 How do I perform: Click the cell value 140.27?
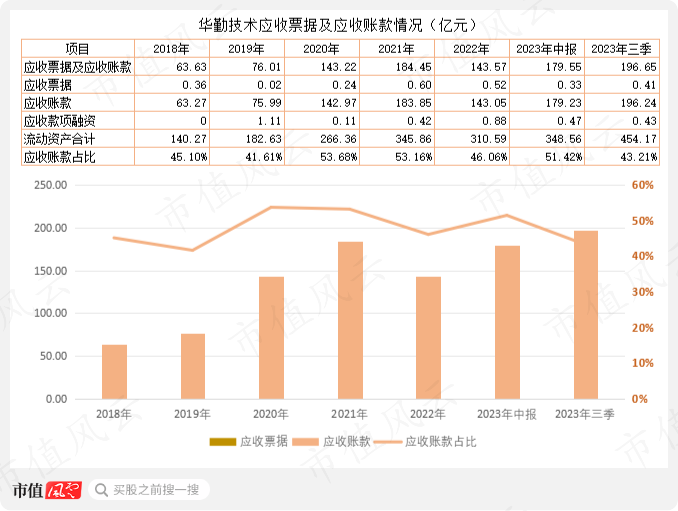point(189,139)
